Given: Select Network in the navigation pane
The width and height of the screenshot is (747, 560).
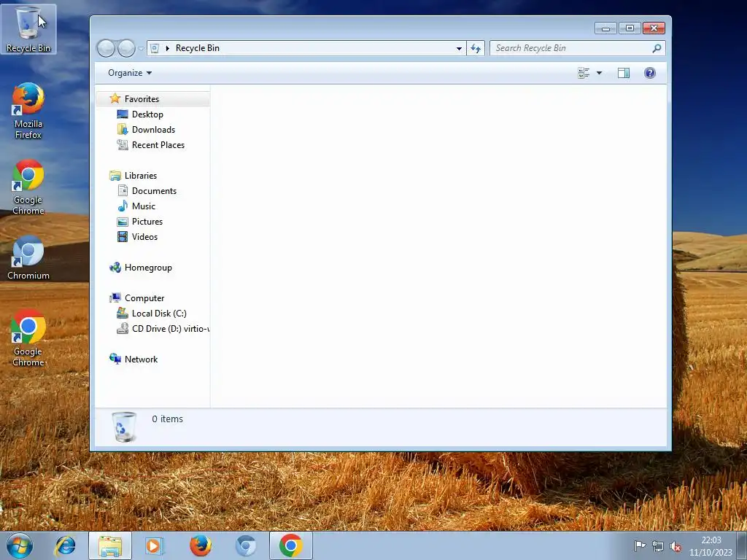Looking at the screenshot, I should coord(141,359).
